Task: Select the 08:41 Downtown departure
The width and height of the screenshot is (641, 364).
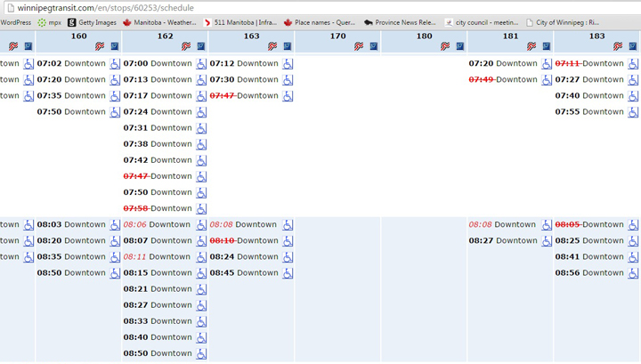Action: [x=589, y=256]
